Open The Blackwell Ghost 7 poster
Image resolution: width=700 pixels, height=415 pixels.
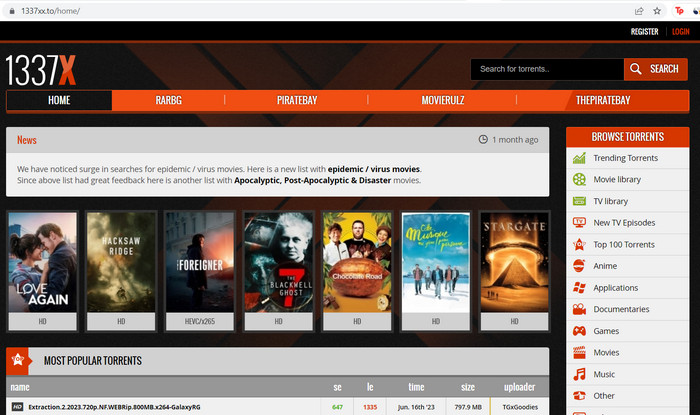click(x=279, y=262)
